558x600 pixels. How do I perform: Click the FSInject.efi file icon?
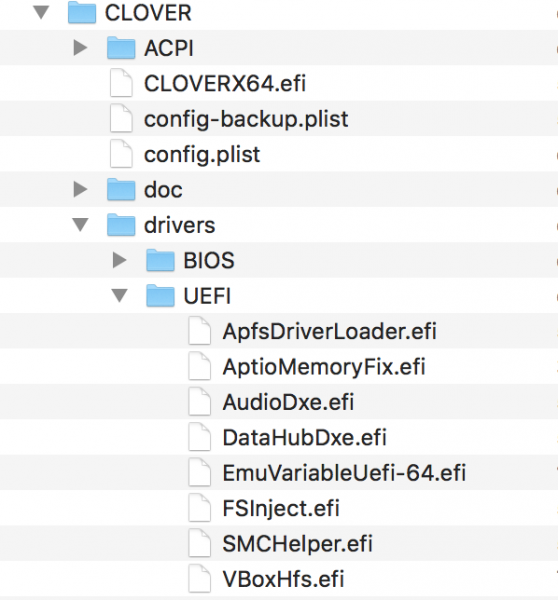200,508
